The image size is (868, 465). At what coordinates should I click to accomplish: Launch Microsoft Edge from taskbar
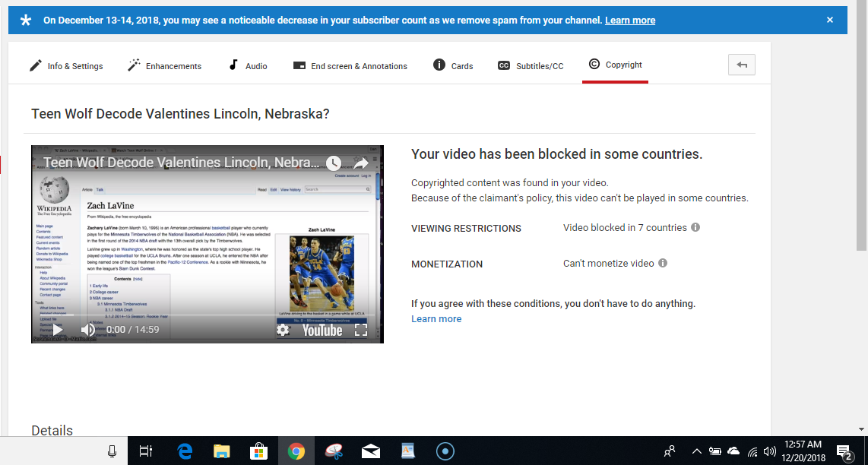pyautogui.click(x=185, y=451)
